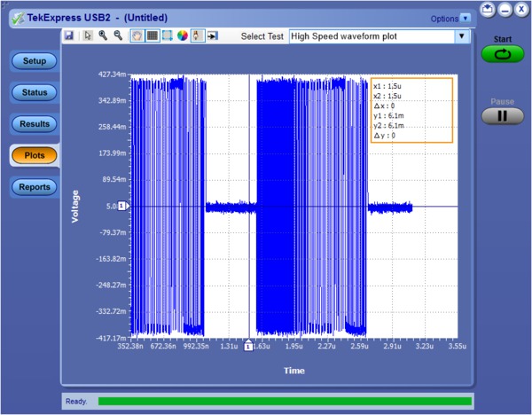
Task: Open the Results panel
Action: (x=35, y=124)
